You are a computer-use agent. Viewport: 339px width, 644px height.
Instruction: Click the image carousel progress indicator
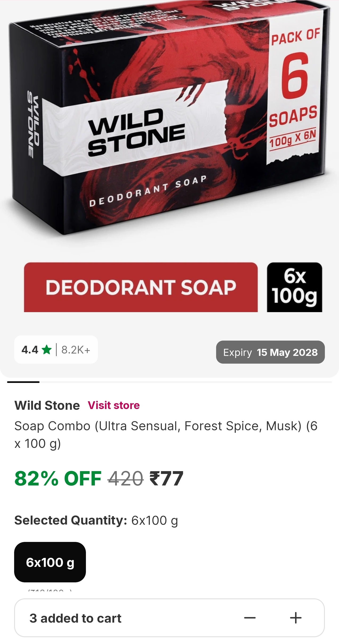23,382
